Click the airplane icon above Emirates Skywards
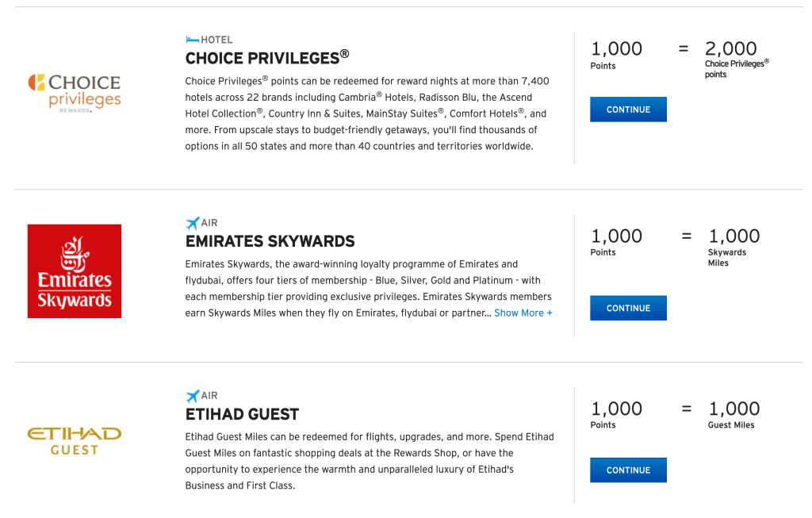Image resolution: width=812 pixels, height=518 pixels. [x=192, y=223]
